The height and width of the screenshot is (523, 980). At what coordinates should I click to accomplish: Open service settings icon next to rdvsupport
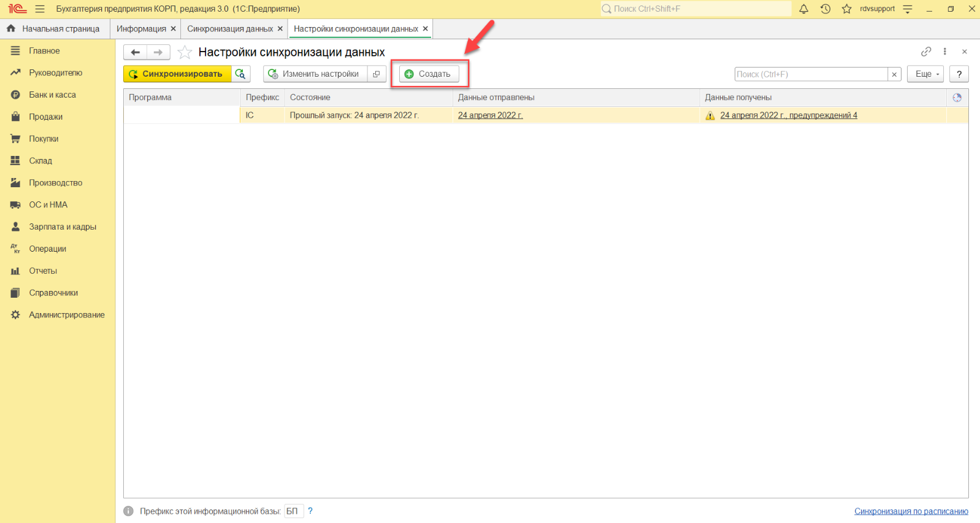[x=908, y=9]
